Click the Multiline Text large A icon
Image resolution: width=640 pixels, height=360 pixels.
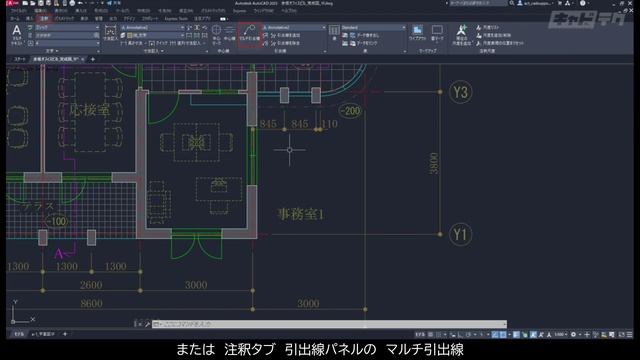tap(16, 30)
